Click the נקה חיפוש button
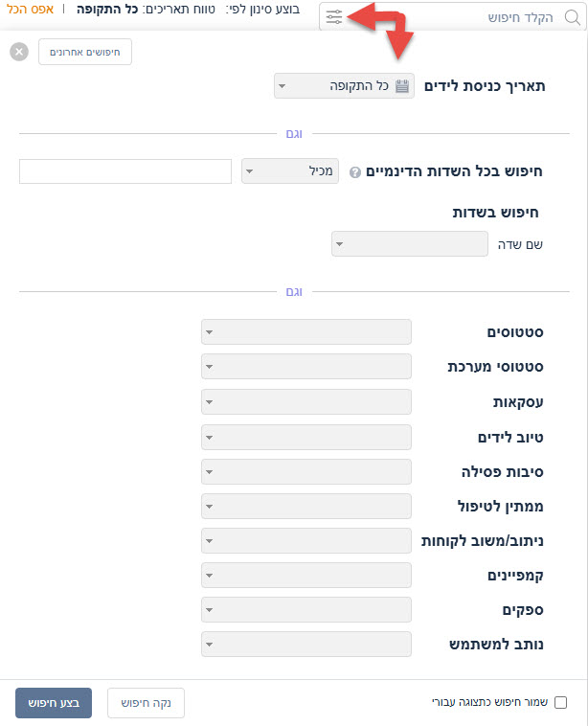 click(146, 703)
